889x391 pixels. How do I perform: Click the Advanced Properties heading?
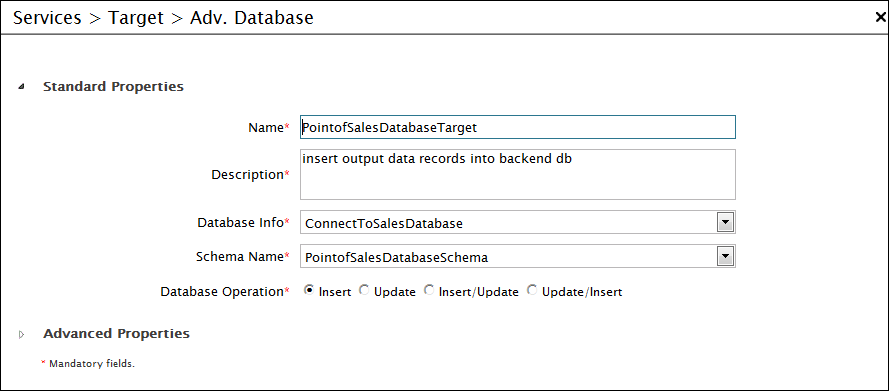click(116, 333)
